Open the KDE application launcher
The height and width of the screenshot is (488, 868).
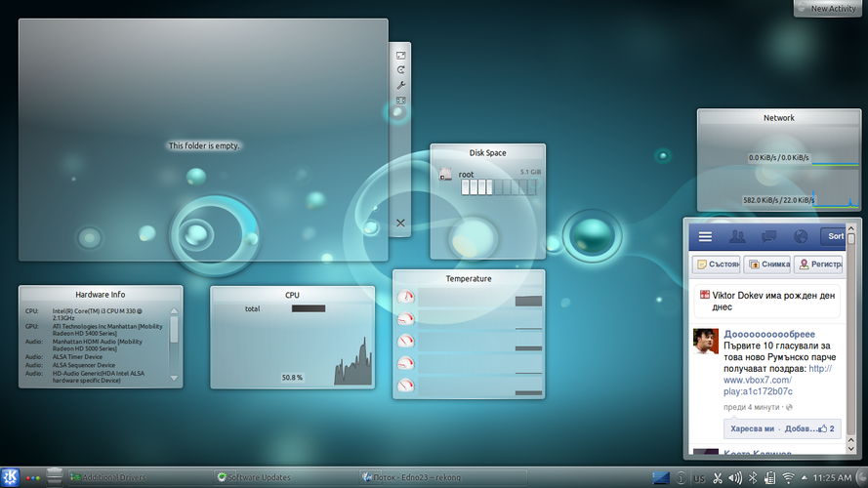(x=10, y=477)
